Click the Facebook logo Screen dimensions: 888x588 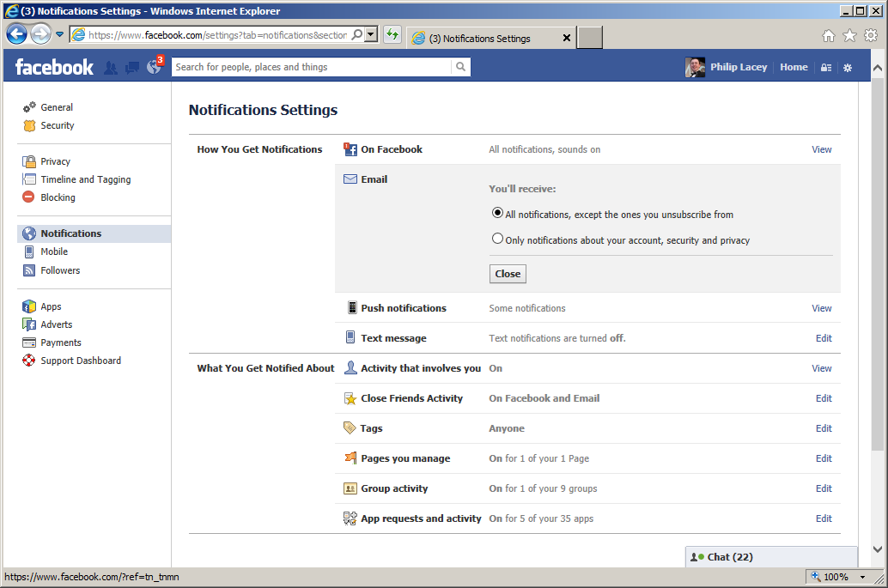pos(54,67)
